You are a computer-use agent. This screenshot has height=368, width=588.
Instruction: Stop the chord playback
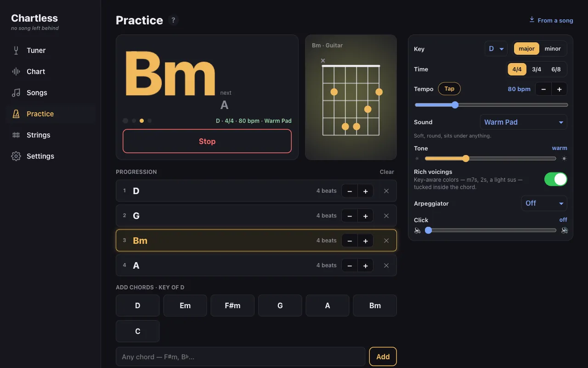pos(207,141)
